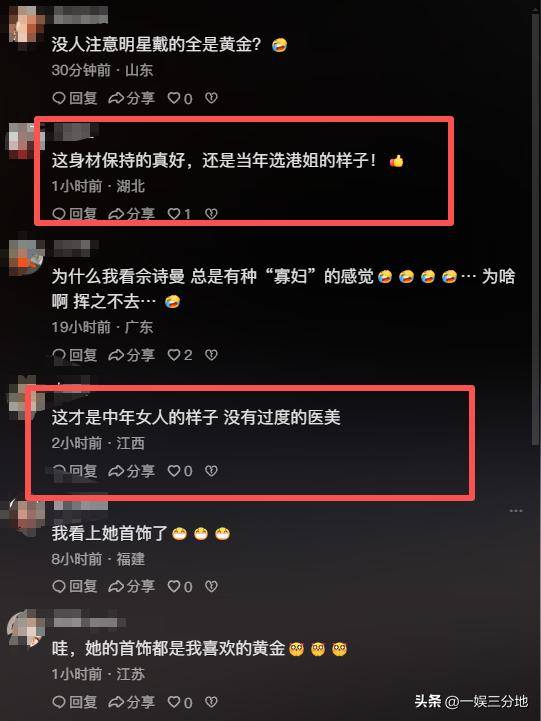Viewport: 541px width, 721px height.
Task: Dislike the Guangdong comment
Action: pos(211,355)
